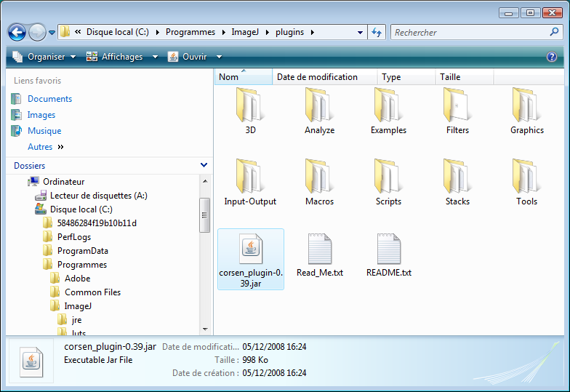Select the Input-Output folder
Image resolution: width=570 pixels, height=392 pixels.
(250, 182)
